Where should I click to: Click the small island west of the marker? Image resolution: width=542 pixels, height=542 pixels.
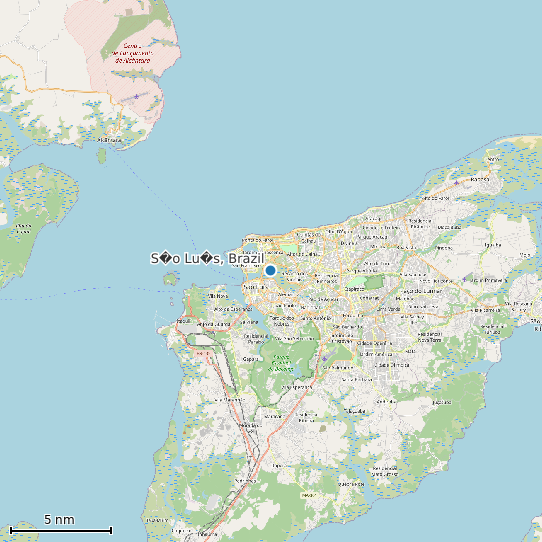[x=171, y=278]
